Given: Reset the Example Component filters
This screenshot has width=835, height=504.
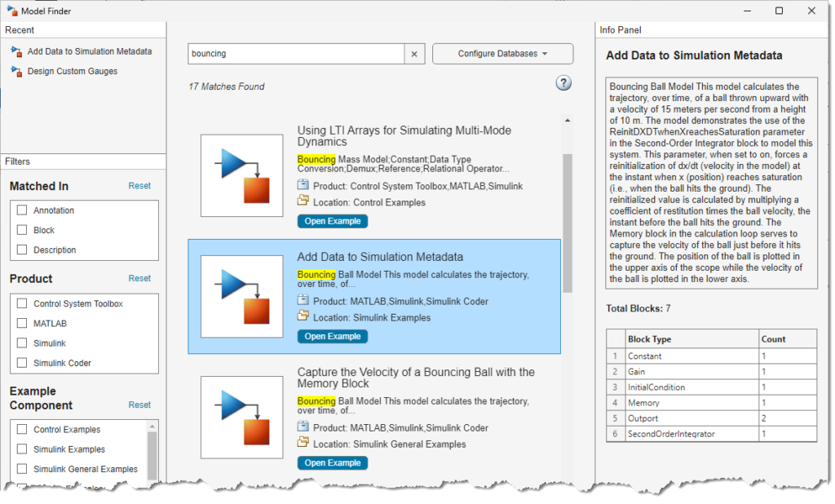Looking at the screenshot, I should (139, 405).
